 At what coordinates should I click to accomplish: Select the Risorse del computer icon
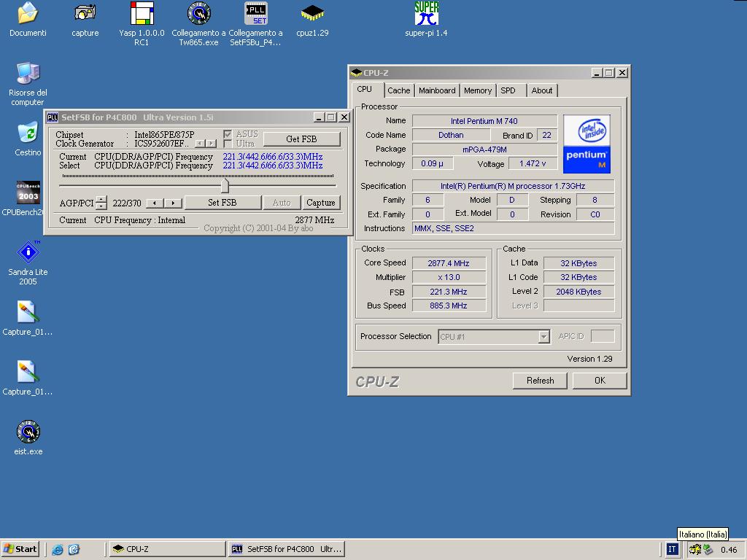(x=28, y=84)
